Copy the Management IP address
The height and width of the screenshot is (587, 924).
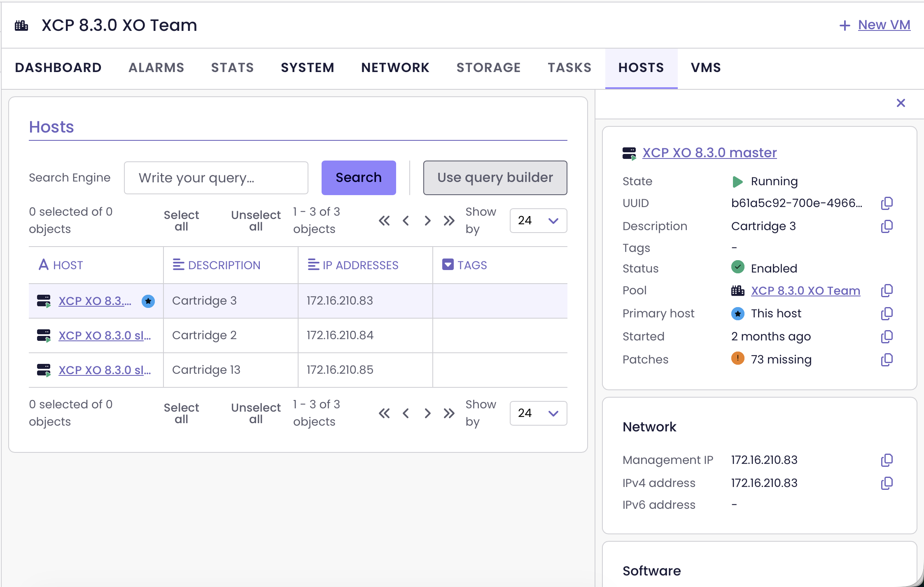tap(887, 460)
